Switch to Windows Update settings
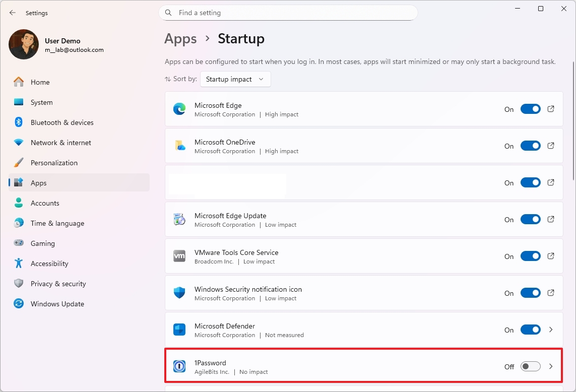 [57, 304]
